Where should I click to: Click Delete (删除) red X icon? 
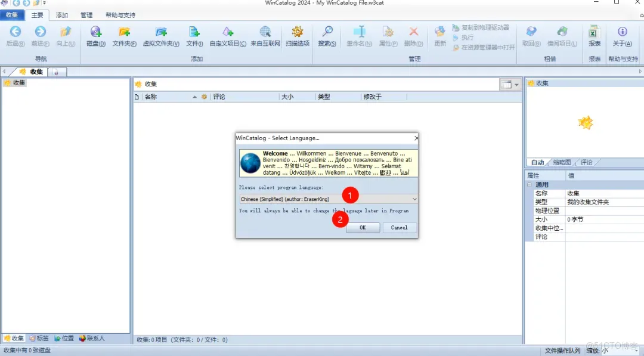pyautogui.click(x=414, y=32)
